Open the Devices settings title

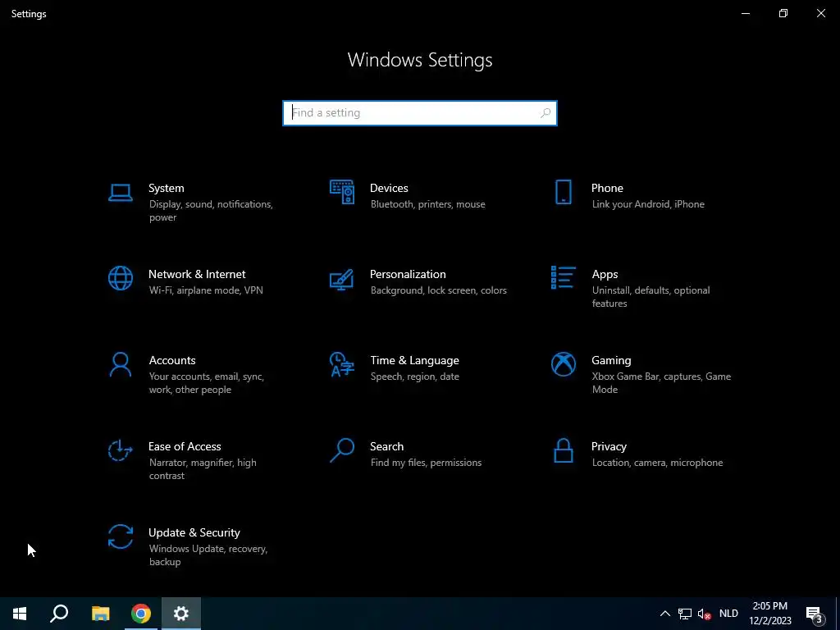(x=389, y=188)
